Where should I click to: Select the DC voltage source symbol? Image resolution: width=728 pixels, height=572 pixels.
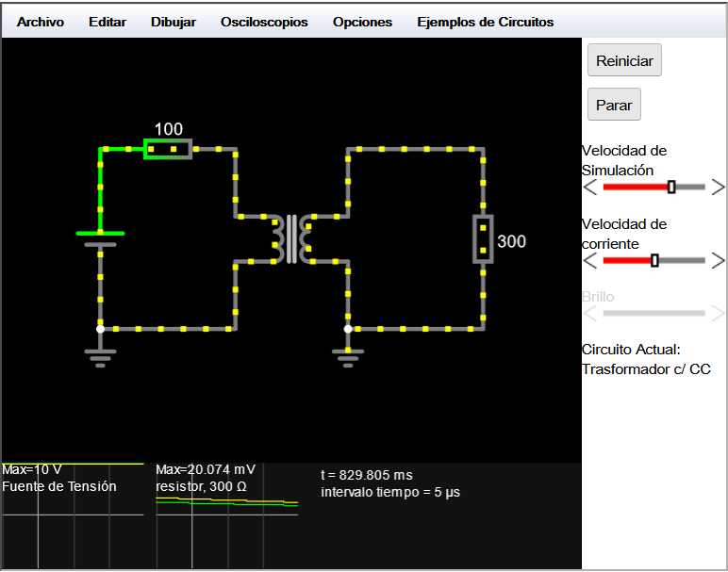coord(100,238)
